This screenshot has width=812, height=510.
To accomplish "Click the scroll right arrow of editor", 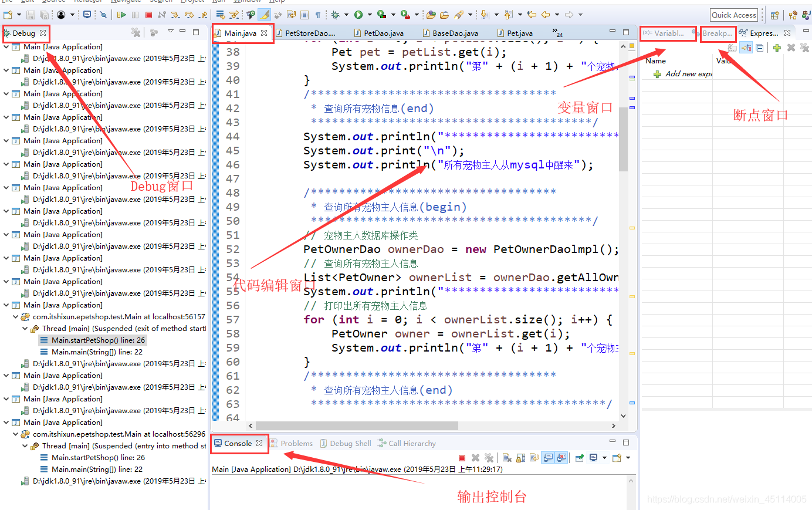I will pyautogui.click(x=614, y=425).
